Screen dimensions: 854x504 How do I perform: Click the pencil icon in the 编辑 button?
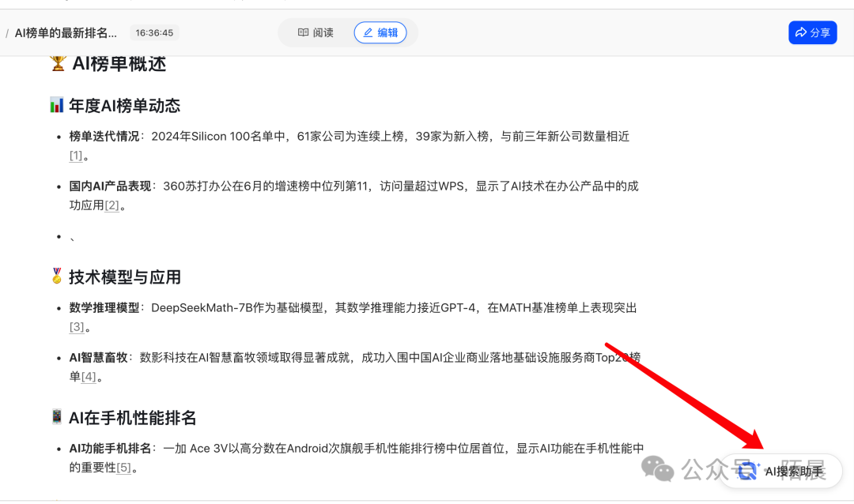click(368, 32)
